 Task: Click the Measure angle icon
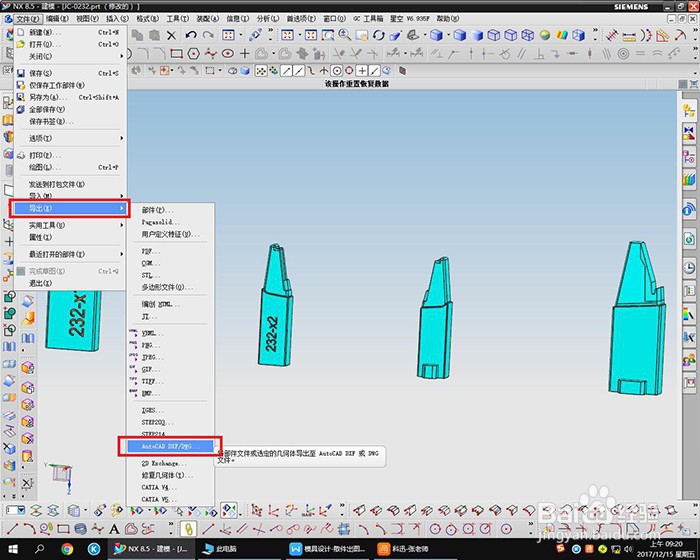[663, 35]
